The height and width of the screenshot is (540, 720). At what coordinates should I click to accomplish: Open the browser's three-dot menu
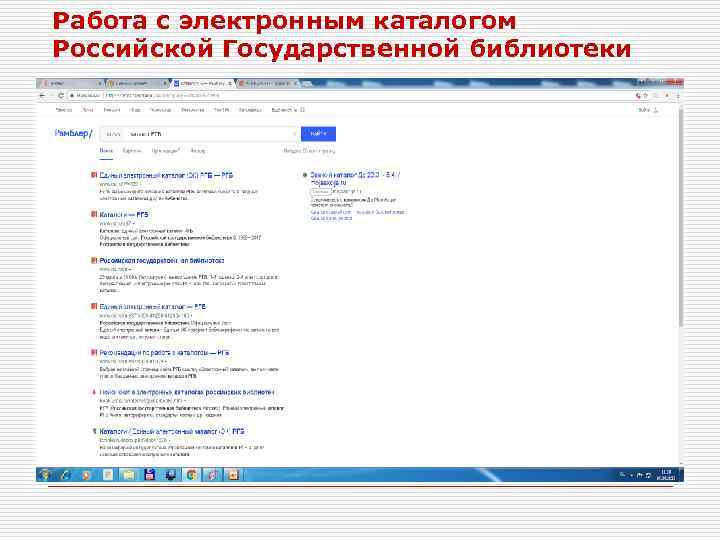pos(678,96)
